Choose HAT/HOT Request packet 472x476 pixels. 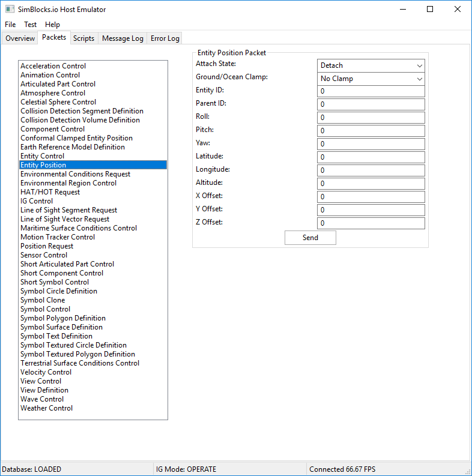93,192
